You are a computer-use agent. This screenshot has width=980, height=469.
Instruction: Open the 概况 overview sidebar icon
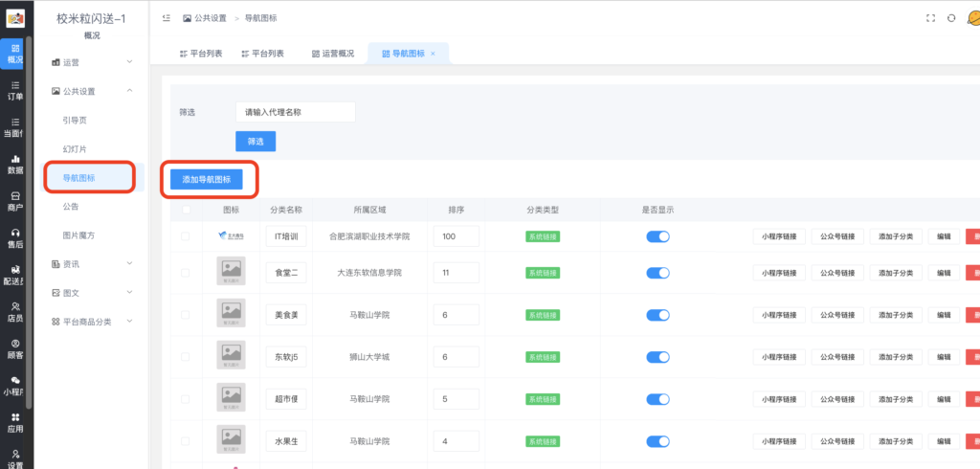[x=15, y=54]
